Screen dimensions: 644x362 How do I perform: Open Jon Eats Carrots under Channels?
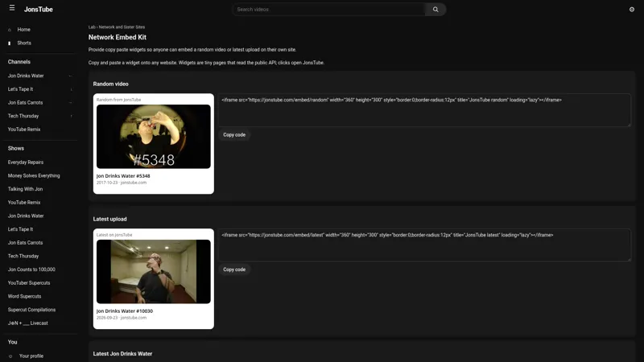coord(25,103)
